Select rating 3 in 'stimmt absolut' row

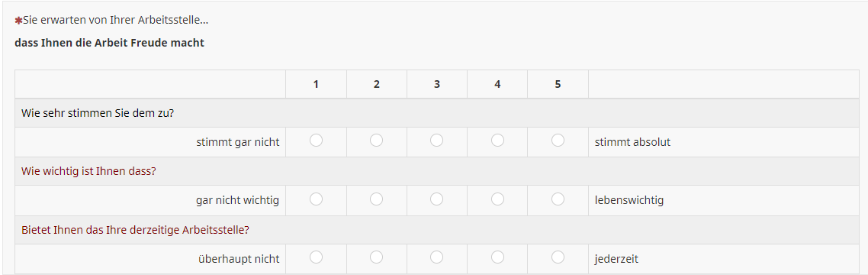click(437, 141)
